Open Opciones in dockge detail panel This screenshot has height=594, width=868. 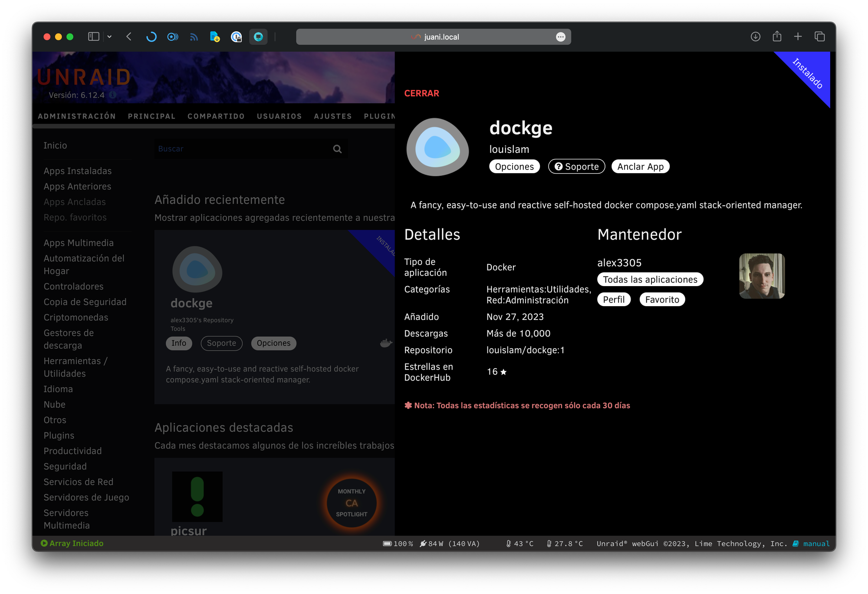(514, 166)
